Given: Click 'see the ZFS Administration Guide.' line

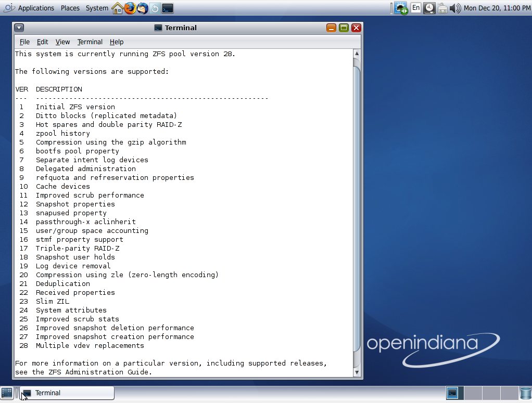Looking at the screenshot, I should click(83, 372).
